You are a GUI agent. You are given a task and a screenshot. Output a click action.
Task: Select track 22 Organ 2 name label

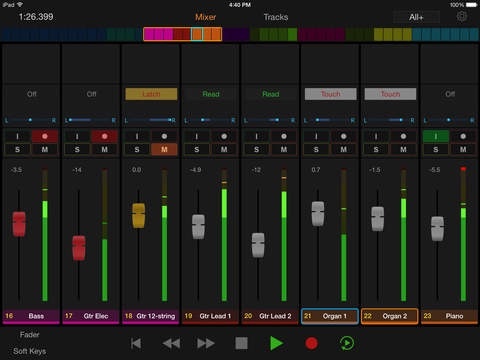tap(390, 316)
